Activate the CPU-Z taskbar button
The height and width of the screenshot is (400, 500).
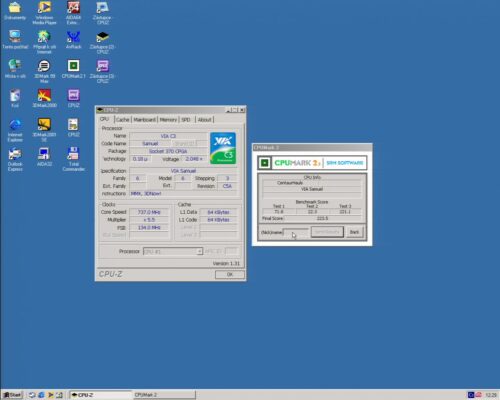click(x=101, y=395)
